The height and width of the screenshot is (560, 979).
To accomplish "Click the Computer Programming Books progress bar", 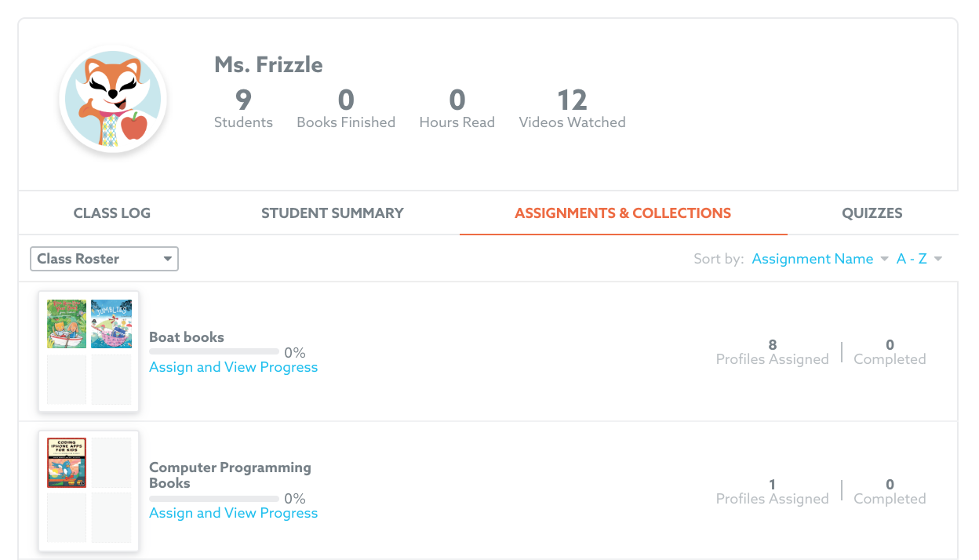I will 214,499.
